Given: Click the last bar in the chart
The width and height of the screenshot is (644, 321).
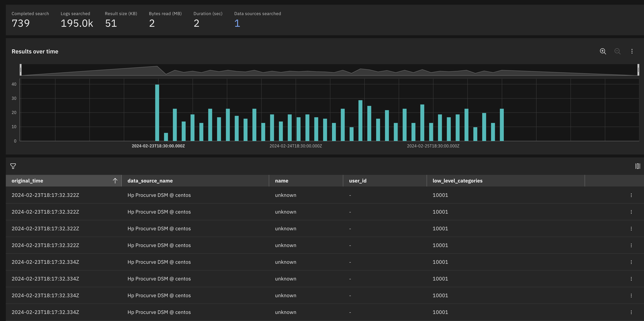Looking at the screenshot, I should (501, 125).
